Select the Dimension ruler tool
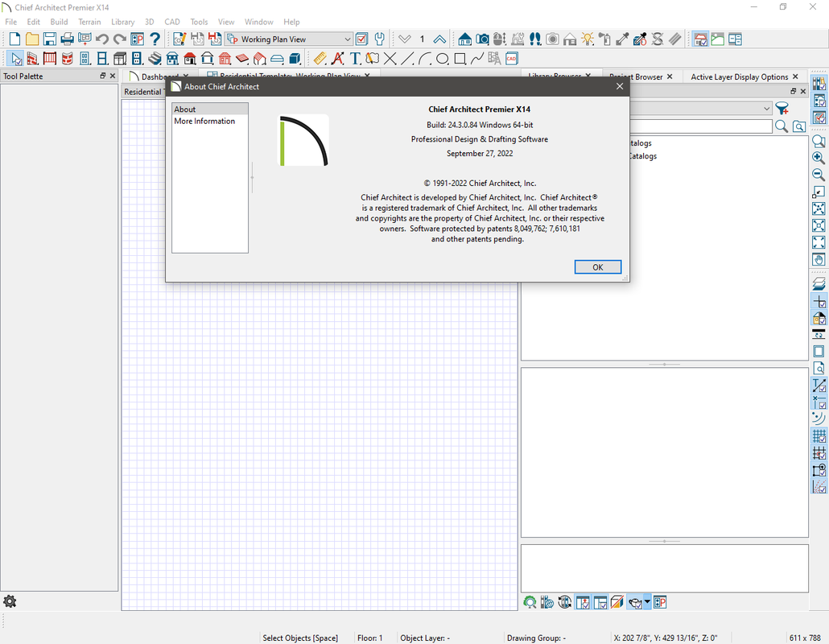The image size is (829, 644). pos(320,59)
